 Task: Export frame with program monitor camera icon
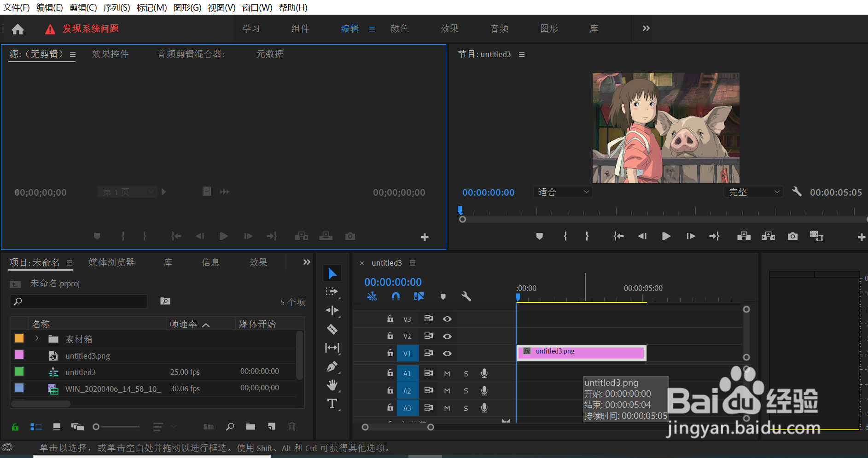[x=792, y=236]
